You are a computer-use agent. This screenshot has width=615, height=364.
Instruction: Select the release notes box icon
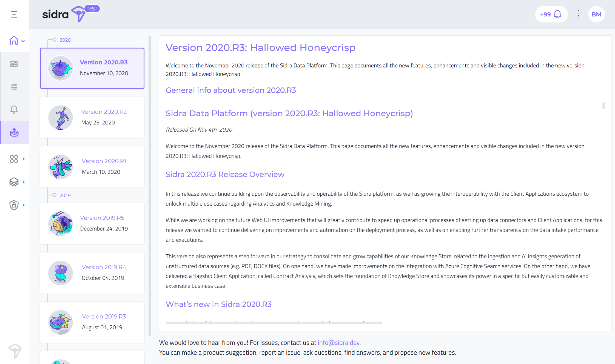(14, 133)
